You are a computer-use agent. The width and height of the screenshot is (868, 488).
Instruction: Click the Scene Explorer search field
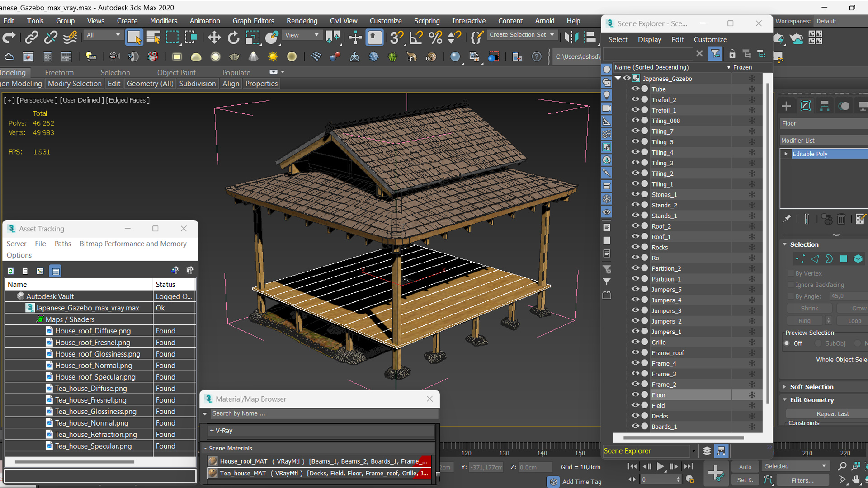648,54
